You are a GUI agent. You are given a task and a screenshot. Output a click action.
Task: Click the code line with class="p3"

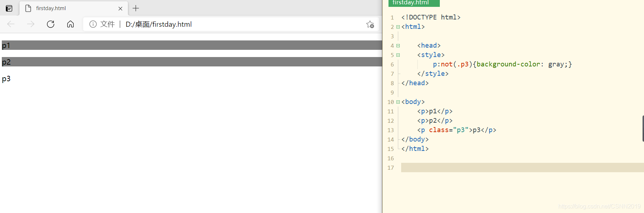point(457,130)
